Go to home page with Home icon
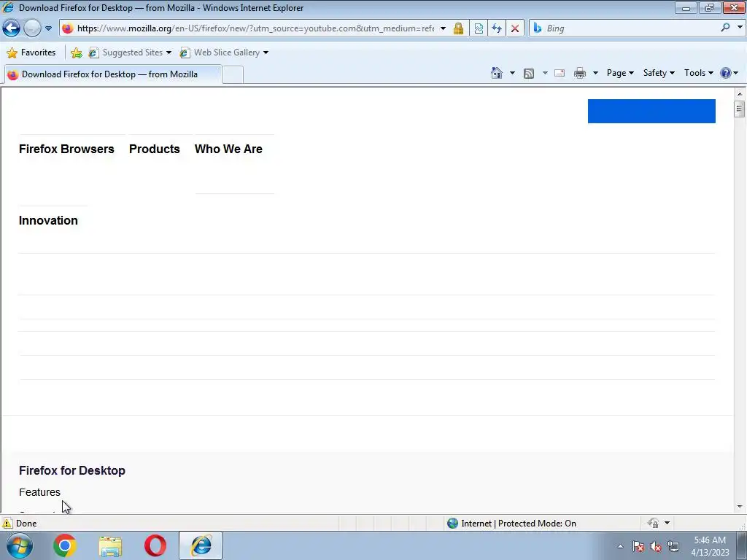 [496, 73]
